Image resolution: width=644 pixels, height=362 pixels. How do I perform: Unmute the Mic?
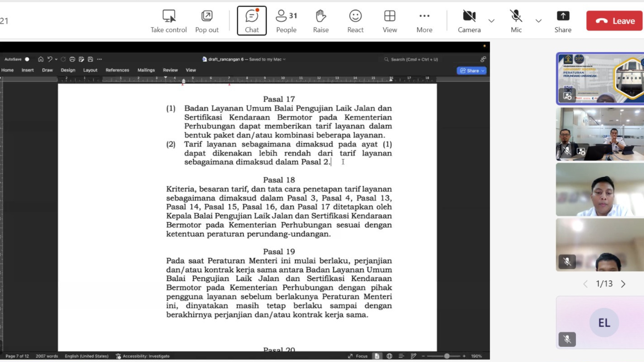pos(516,21)
